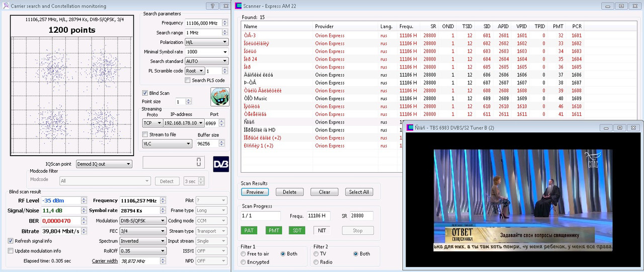The image size is (644, 272).
Task: Select Both radio in Filter 1
Action: (283, 254)
